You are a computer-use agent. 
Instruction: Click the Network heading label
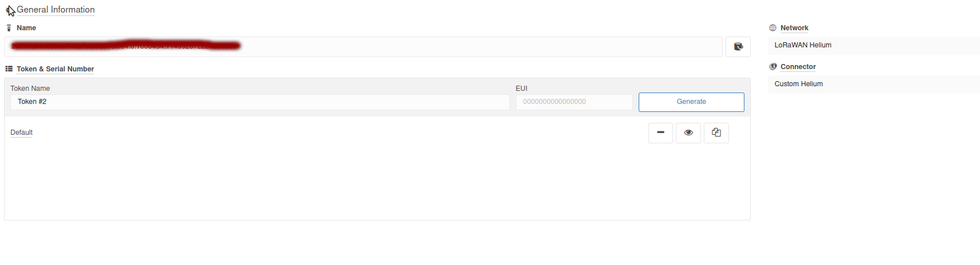pyautogui.click(x=794, y=28)
